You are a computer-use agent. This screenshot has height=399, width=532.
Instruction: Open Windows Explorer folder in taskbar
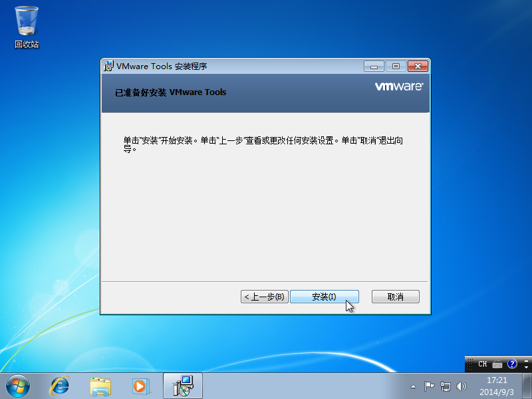(x=100, y=386)
